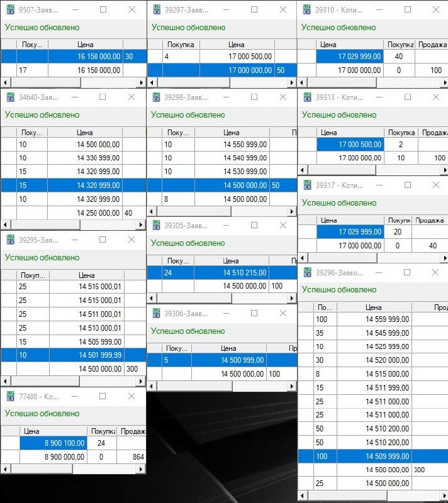Click the UZEX icon in window 39296
The image size is (448, 503).
pyautogui.click(x=307, y=272)
